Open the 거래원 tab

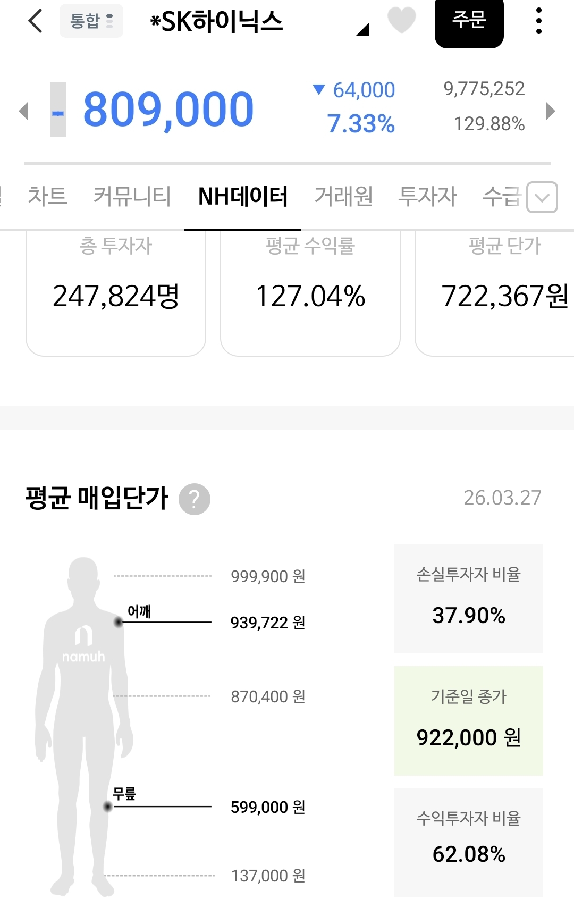pos(343,196)
